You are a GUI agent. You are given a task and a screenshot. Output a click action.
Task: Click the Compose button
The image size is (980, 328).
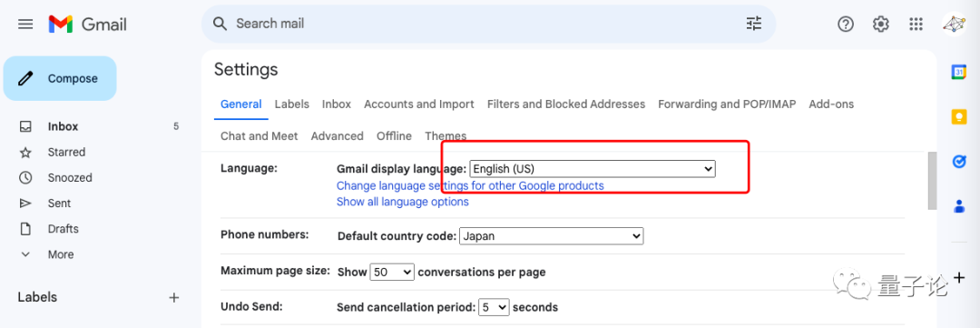click(60, 78)
